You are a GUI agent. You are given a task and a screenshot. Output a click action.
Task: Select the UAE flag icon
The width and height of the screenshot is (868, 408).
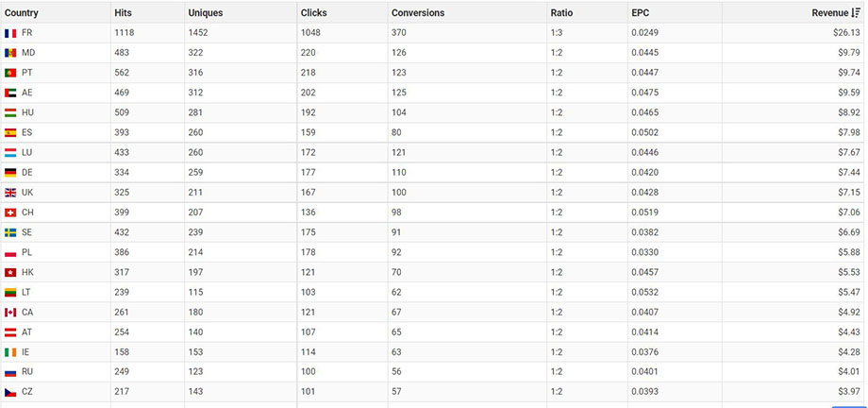pyautogui.click(x=10, y=93)
